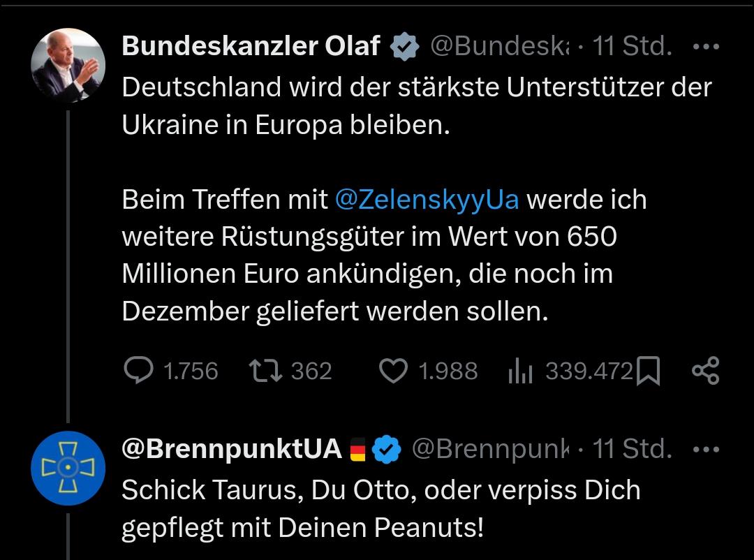Retweet the Bundeskanzler Olaf post

[265, 371]
